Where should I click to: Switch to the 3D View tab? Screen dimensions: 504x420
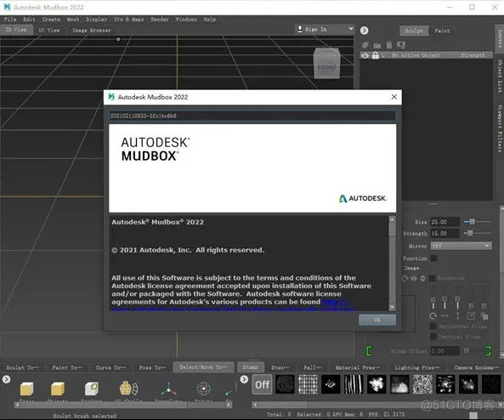tap(16, 30)
